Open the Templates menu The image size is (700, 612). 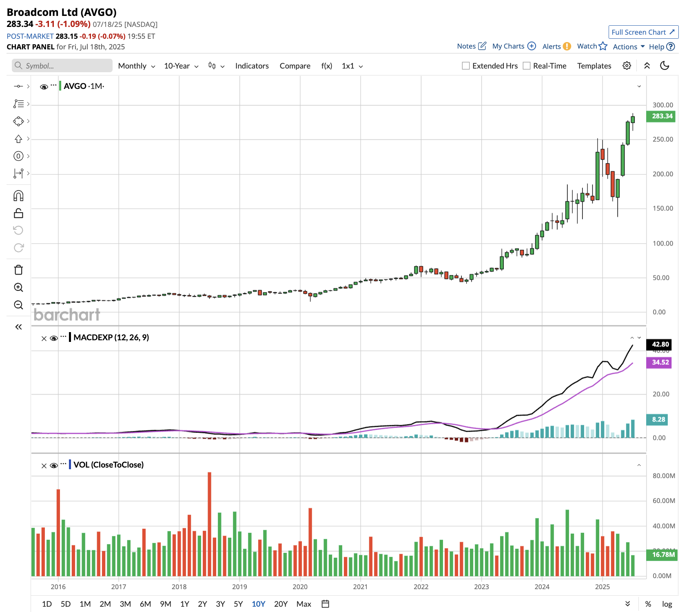coord(594,66)
